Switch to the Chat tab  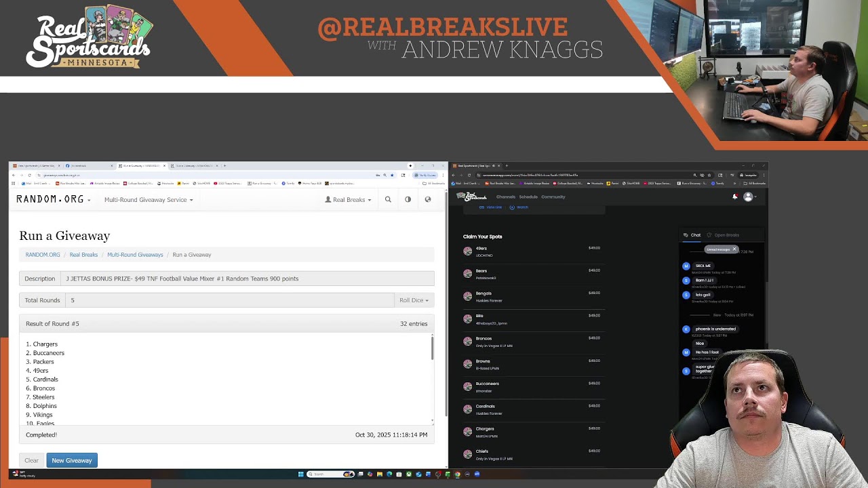coord(692,235)
